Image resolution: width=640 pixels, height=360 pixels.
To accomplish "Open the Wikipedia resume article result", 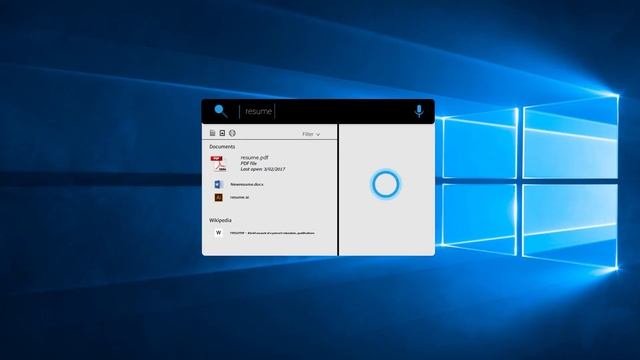I will click(x=272, y=233).
